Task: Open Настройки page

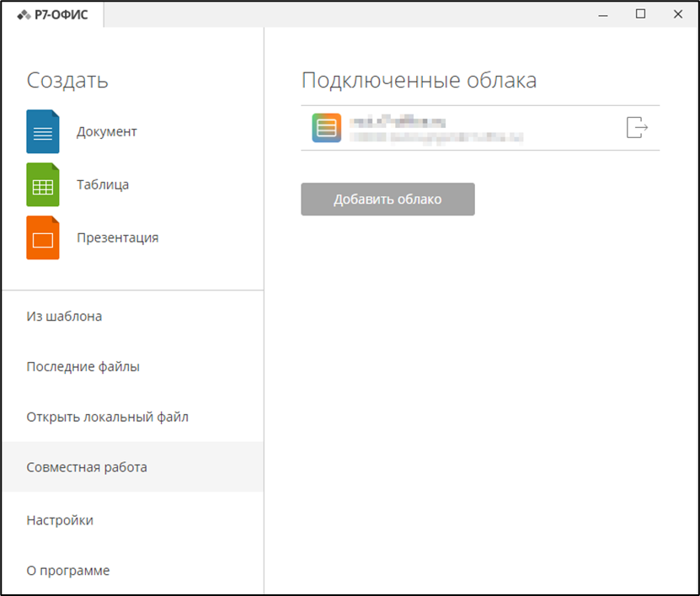Action: 132,520
